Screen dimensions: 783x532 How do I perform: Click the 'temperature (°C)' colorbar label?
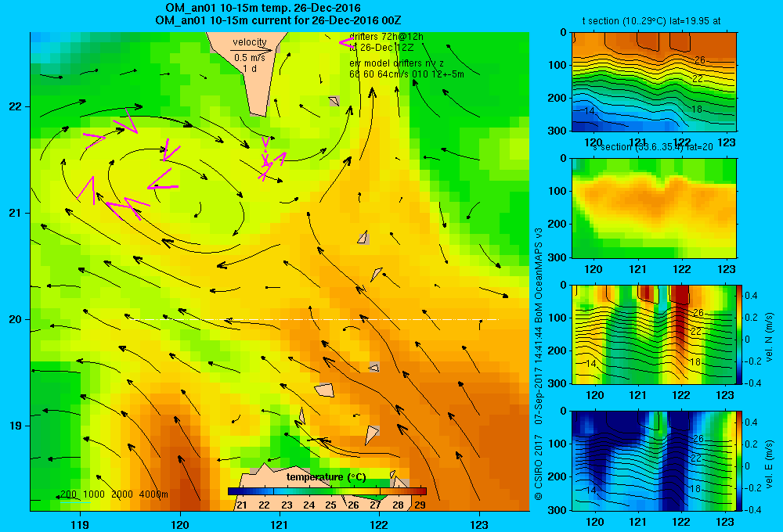tap(326, 477)
